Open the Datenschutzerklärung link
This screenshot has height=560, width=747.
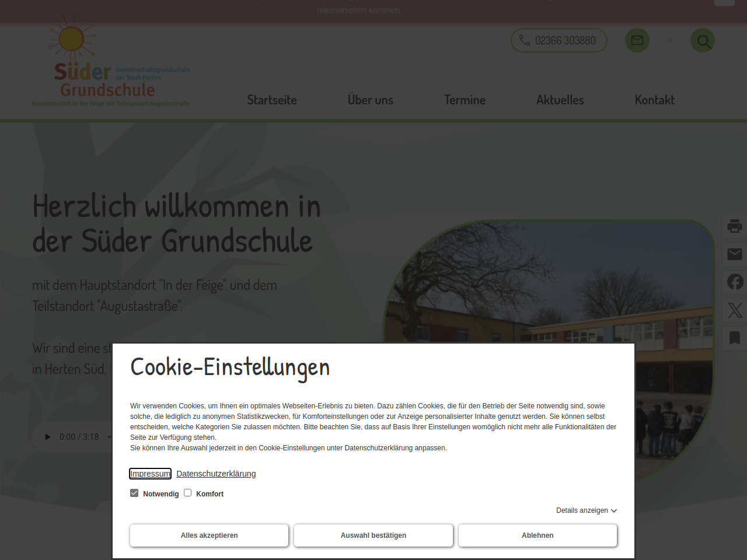[x=216, y=474]
